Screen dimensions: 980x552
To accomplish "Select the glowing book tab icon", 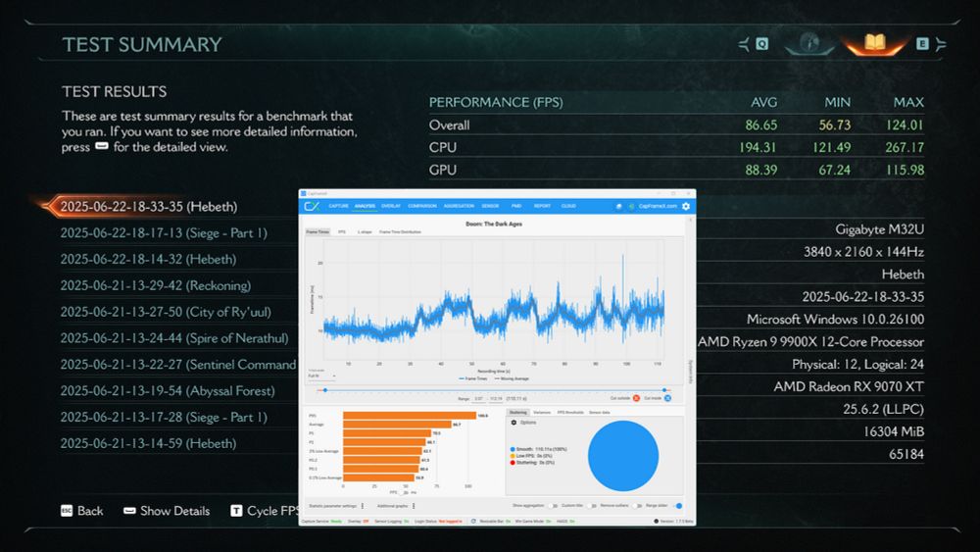I will tap(874, 42).
